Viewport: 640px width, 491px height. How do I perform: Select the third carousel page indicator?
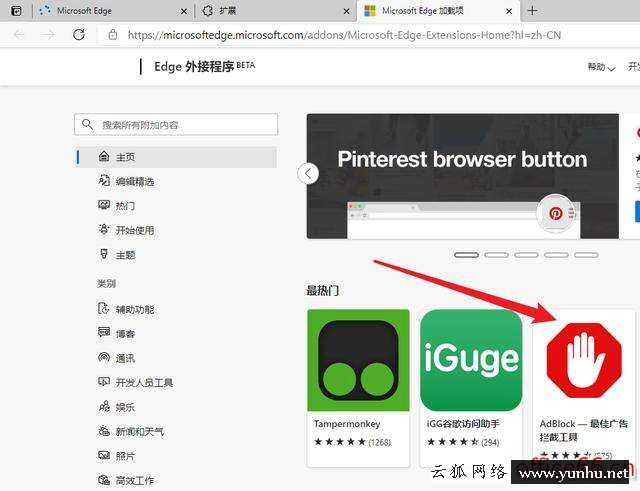tap(526, 255)
